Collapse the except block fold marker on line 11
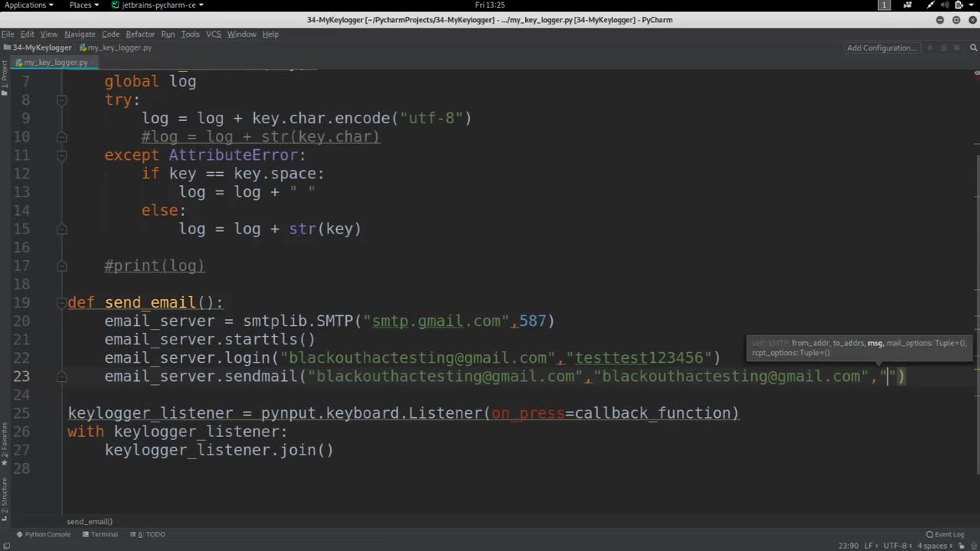This screenshot has height=551, width=980. click(62, 155)
